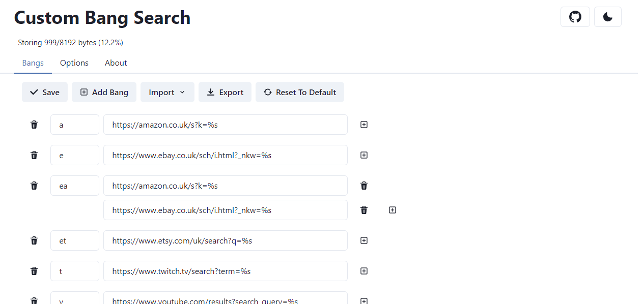Add an extra URL to bang 'ea'
Image resolution: width=644 pixels, height=304 pixels.
click(x=392, y=210)
